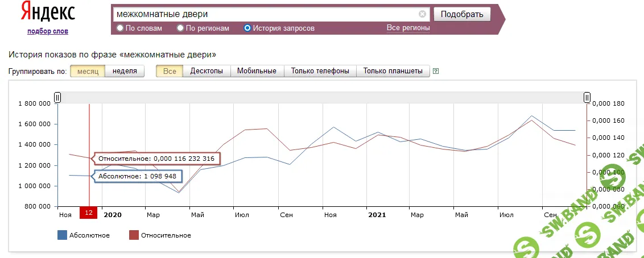Viewport: 644px width, 258px height.
Task: Click the left range slider handle
Action: 57,98
